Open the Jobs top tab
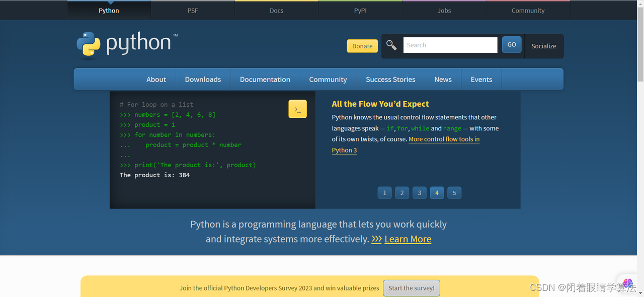This screenshot has height=297, width=644. [x=444, y=10]
